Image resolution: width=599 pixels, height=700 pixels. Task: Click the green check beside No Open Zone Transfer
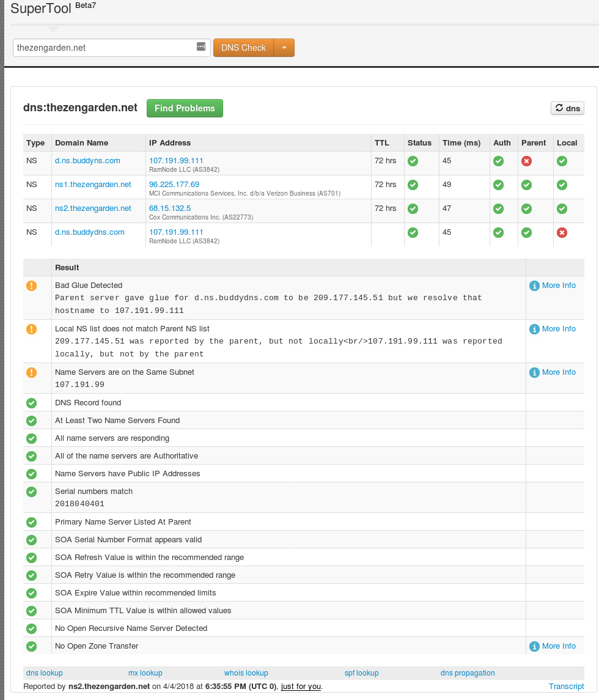point(31,646)
